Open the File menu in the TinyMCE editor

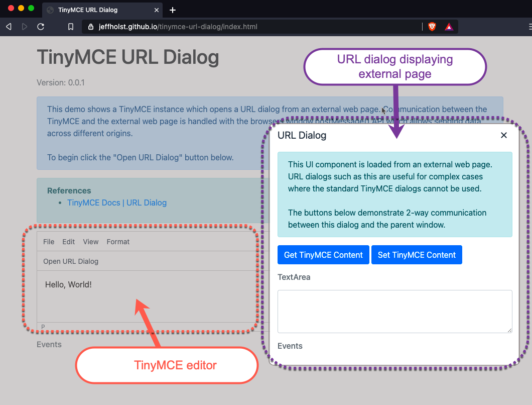[x=48, y=242]
